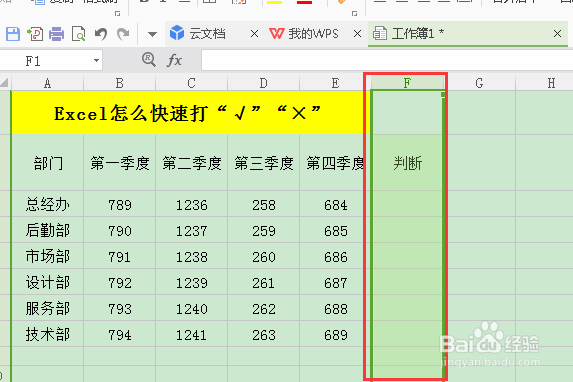The image size is (573, 382).
Task: Click the cell containing 1236
Action: pyautogui.click(x=191, y=204)
